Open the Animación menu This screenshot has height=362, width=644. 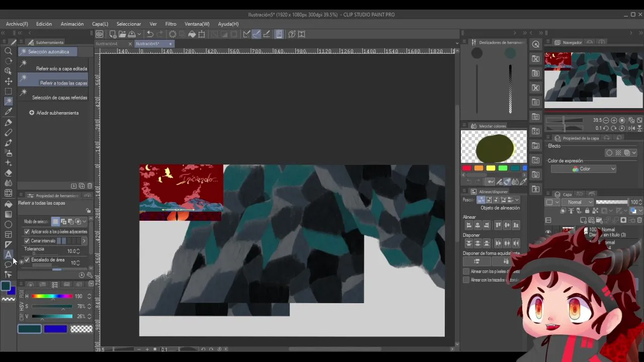72,24
